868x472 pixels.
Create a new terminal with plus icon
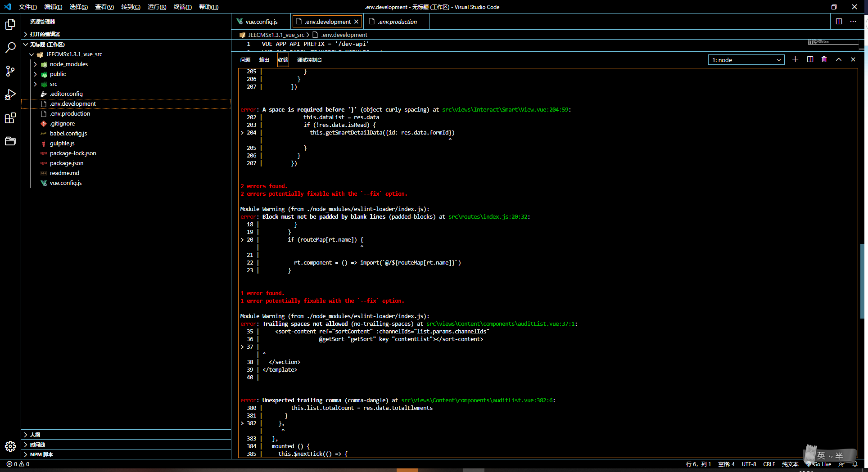click(795, 59)
